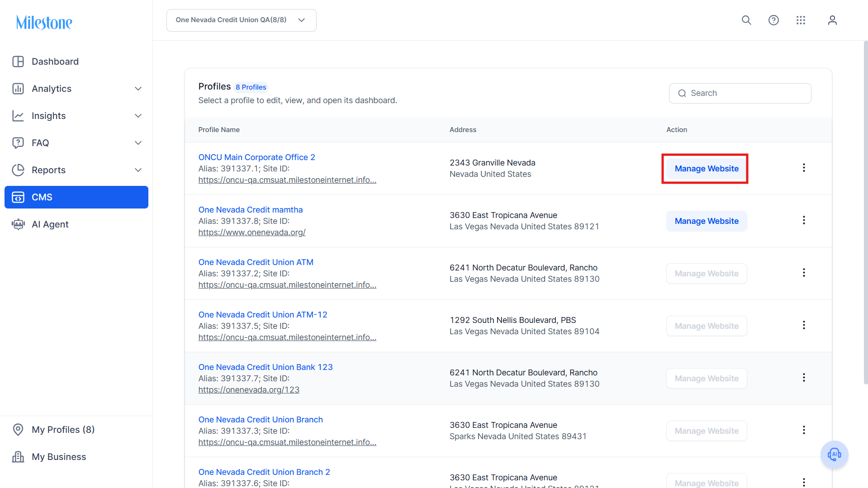Open more options for One Nevada Credit Union ATM-12
Screen dimensions: 868x488
[804, 325]
